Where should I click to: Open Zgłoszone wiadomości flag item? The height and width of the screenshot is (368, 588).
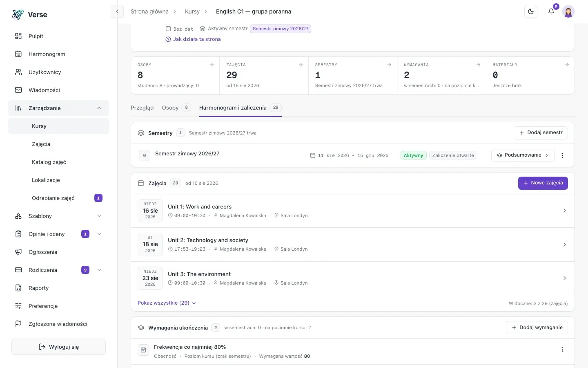[x=58, y=324]
